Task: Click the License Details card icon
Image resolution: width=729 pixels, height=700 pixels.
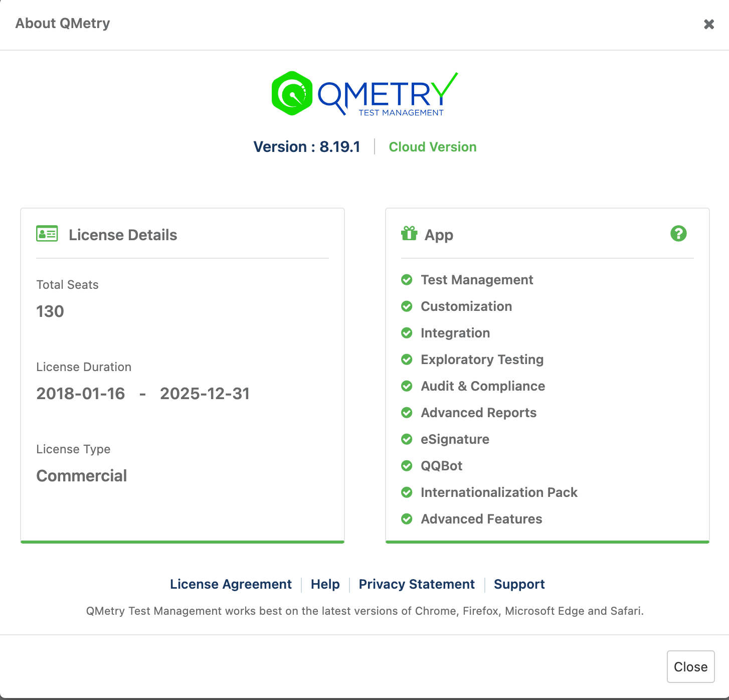Action: (47, 234)
